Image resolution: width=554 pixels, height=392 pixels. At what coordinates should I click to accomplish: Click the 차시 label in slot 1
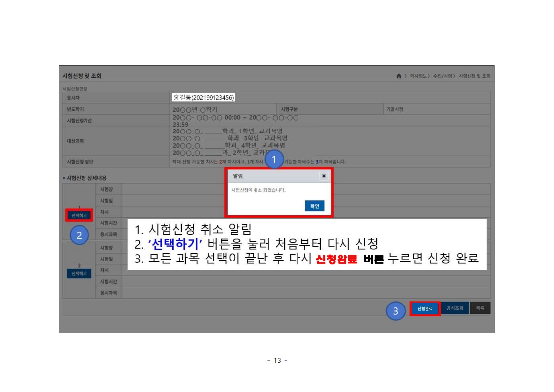coord(104,212)
